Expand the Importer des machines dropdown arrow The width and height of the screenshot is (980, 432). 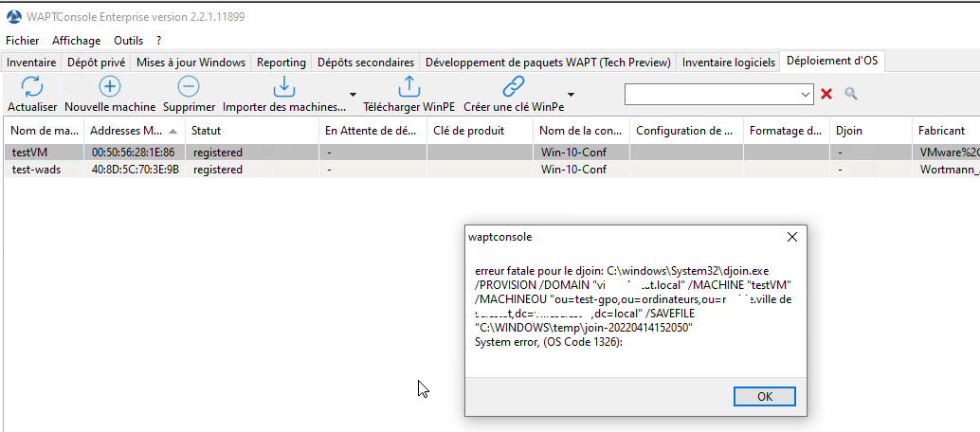[x=354, y=95]
